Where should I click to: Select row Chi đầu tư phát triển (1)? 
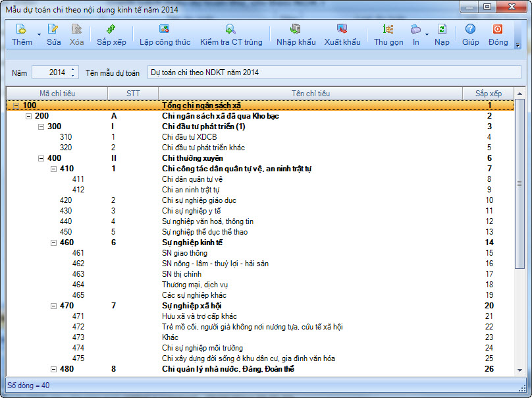[x=260, y=127]
